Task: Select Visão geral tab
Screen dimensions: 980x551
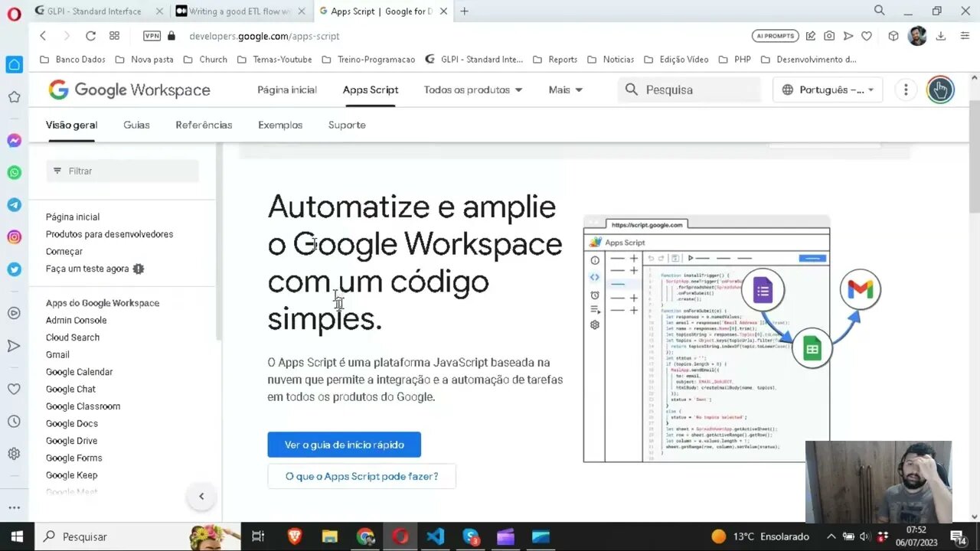Action: [x=71, y=125]
